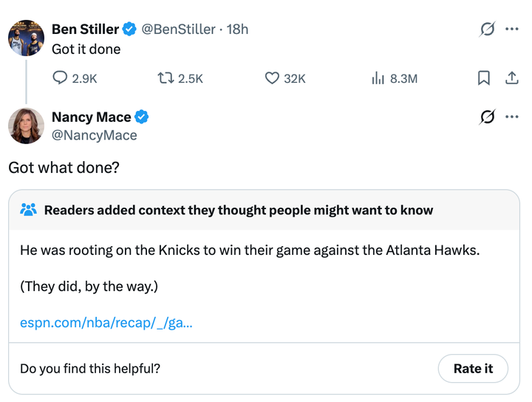Click Ben Stiller's profile picture
This screenshot has width=532, height=402.
tap(26, 38)
